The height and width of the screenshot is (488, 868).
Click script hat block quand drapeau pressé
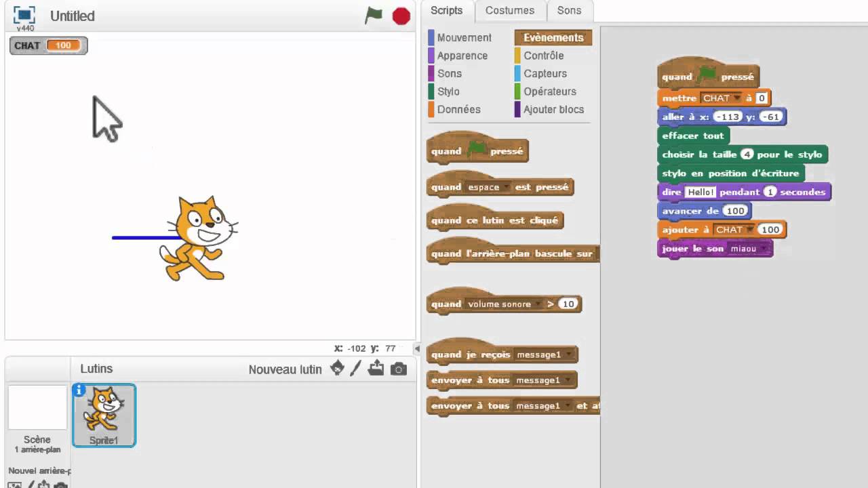(708, 75)
